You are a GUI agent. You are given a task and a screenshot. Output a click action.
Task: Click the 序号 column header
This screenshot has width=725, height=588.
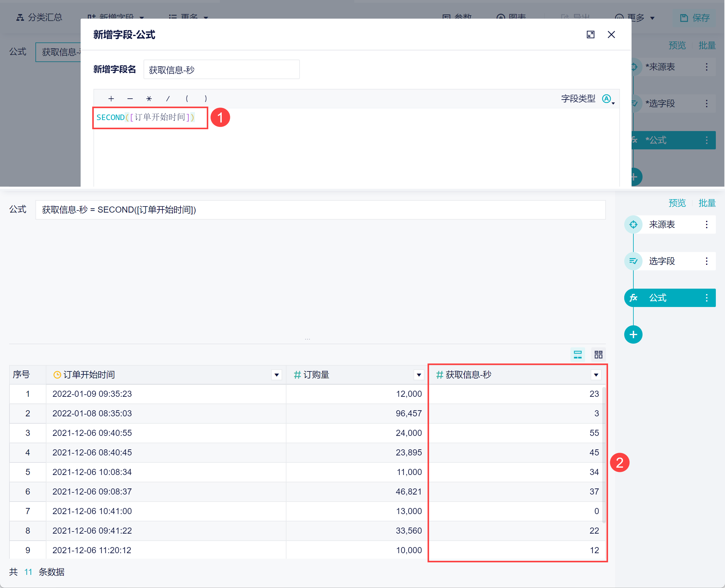tap(28, 374)
